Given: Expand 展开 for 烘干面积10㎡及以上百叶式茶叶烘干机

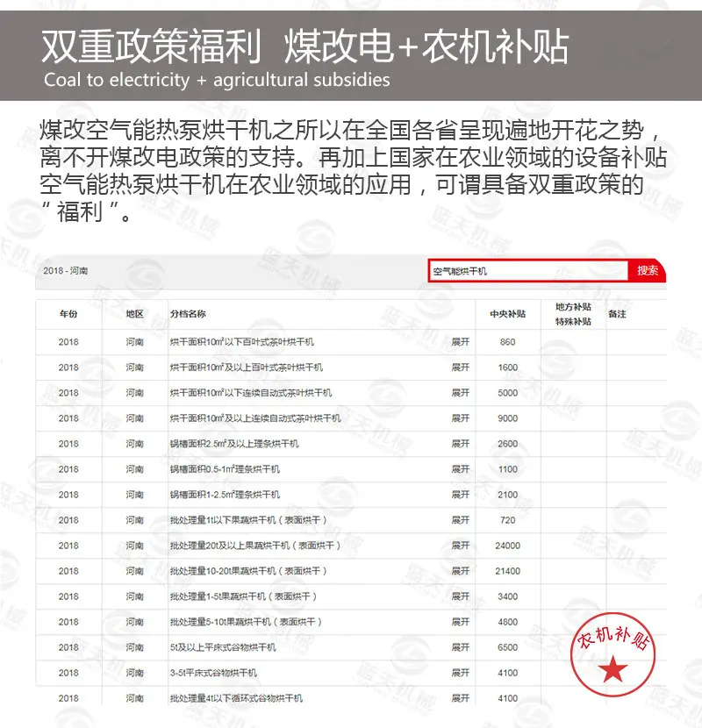Looking at the screenshot, I should coord(461,368).
